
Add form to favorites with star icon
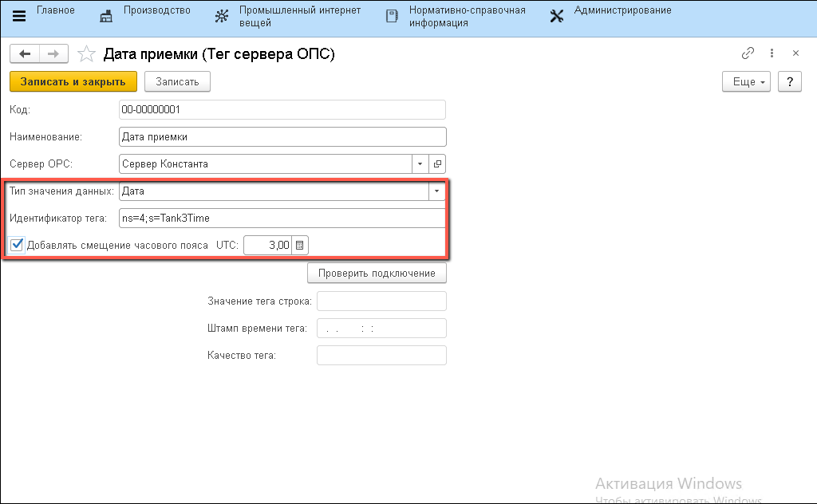point(85,54)
